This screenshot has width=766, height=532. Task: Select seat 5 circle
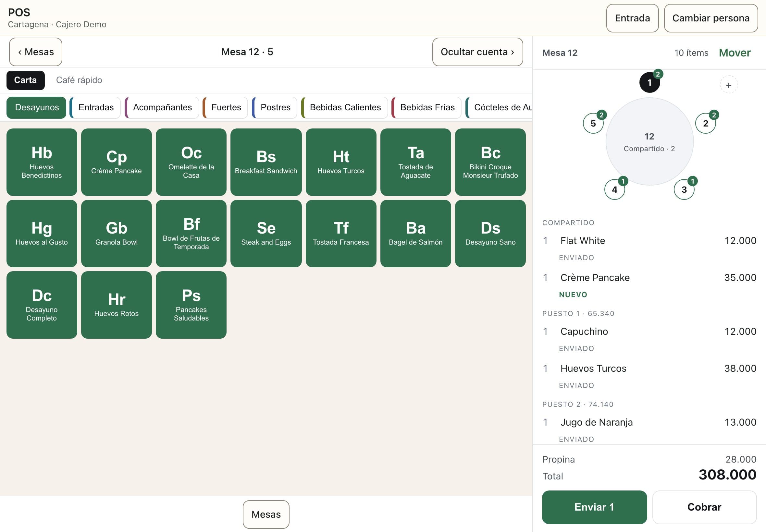[x=593, y=123]
